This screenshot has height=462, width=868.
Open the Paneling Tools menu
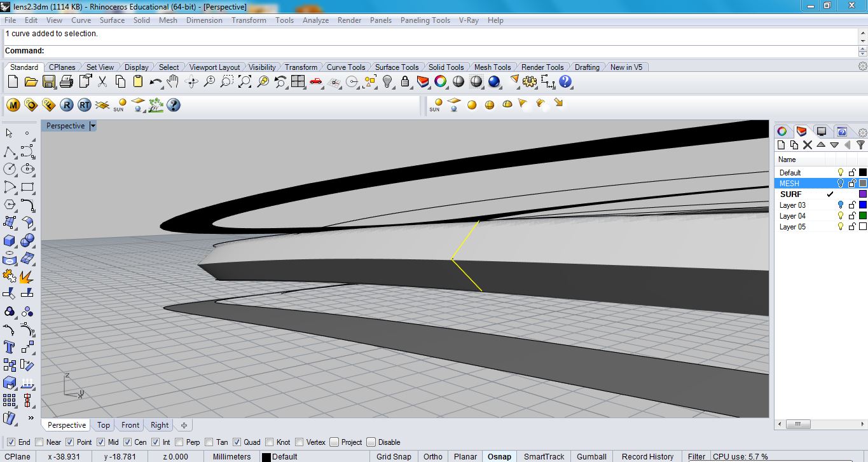[425, 20]
